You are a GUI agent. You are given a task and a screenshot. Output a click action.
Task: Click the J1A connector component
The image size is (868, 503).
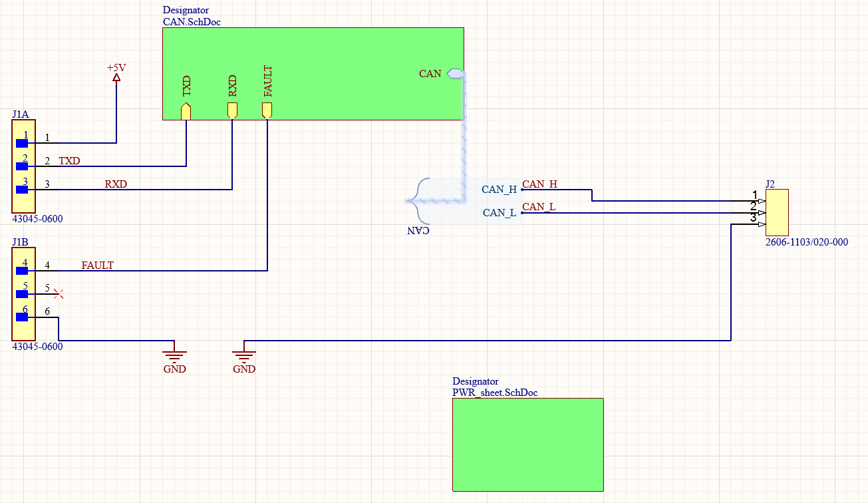point(23,166)
